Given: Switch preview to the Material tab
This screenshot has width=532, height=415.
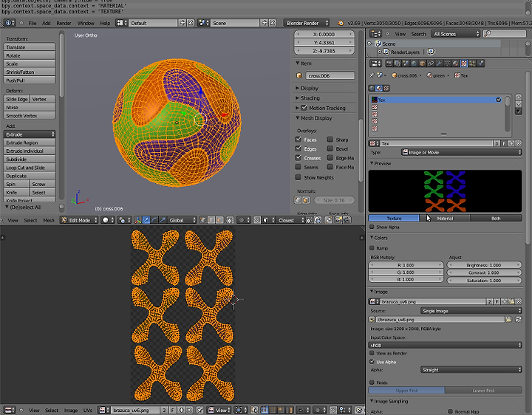Looking at the screenshot, I should tap(445, 219).
